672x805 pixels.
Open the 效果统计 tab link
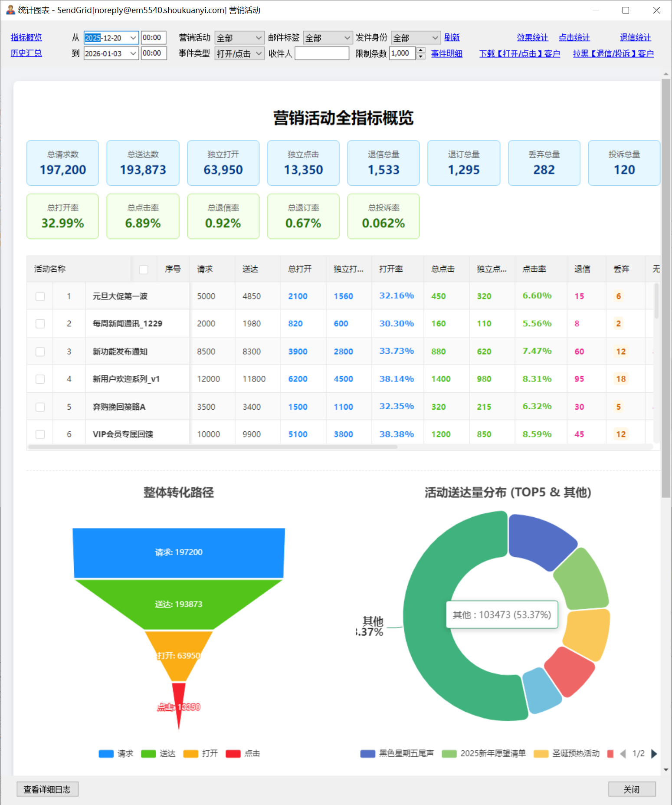pyautogui.click(x=532, y=37)
